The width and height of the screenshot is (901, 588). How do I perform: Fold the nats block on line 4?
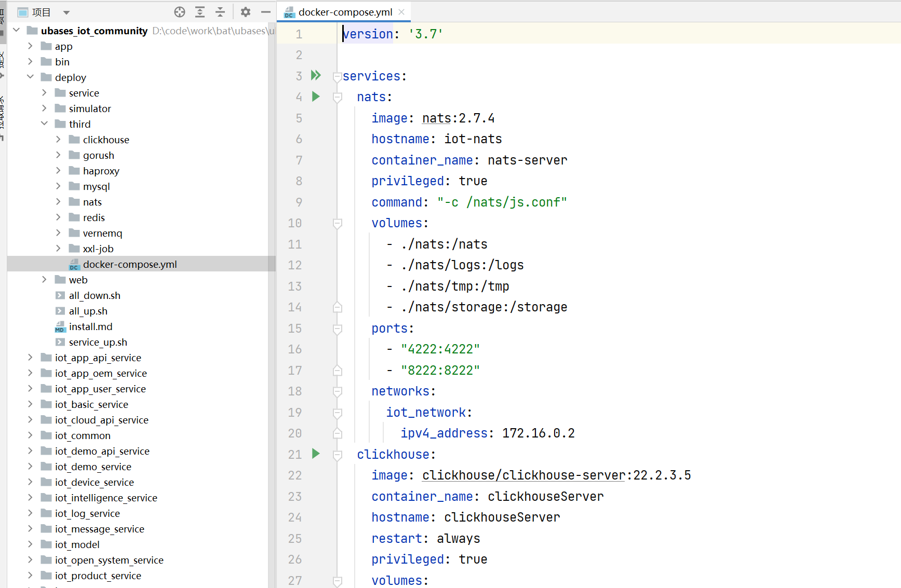pyautogui.click(x=338, y=98)
